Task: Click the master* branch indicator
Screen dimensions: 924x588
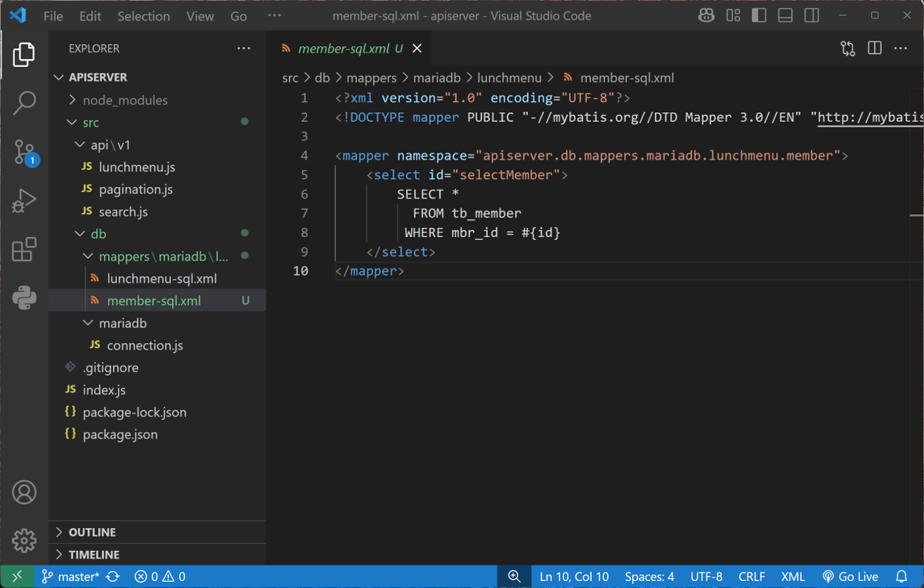Action: coord(70,577)
